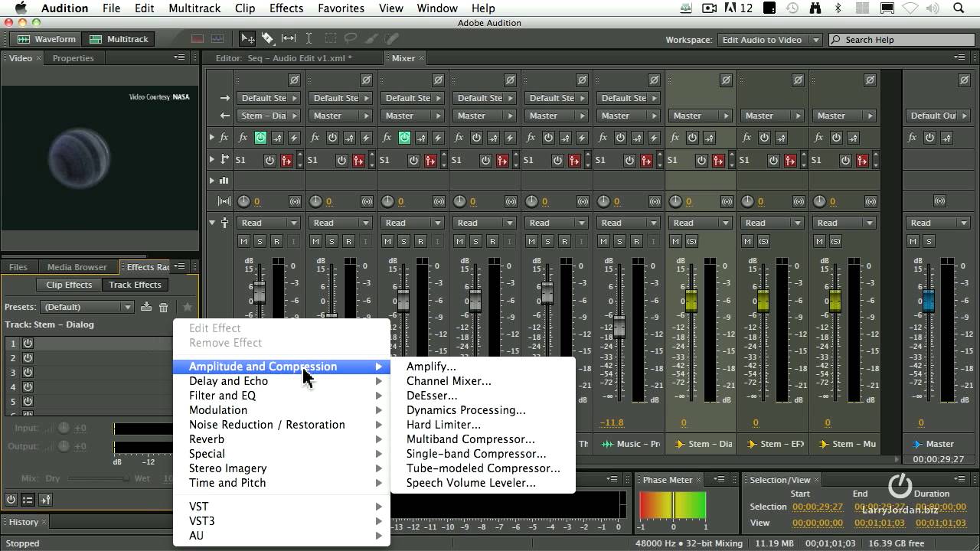This screenshot has width=980, height=551.
Task: Click the effects list view icon at rack bottom
Action: point(28,500)
